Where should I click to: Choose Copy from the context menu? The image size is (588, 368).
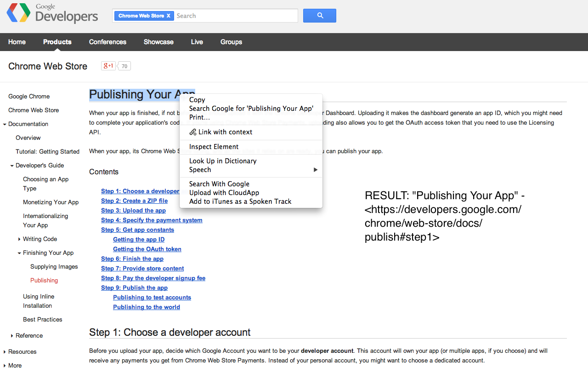click(x=251, y=100)
